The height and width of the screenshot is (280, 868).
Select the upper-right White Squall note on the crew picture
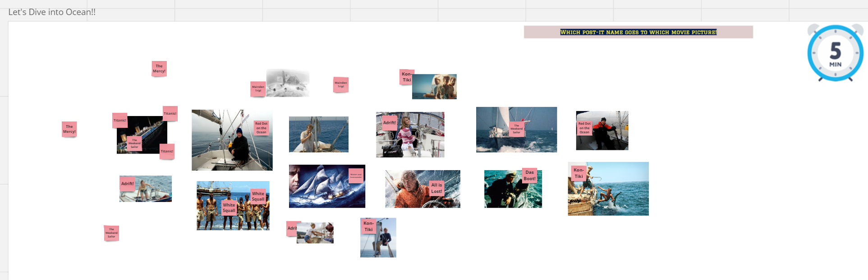258,196
